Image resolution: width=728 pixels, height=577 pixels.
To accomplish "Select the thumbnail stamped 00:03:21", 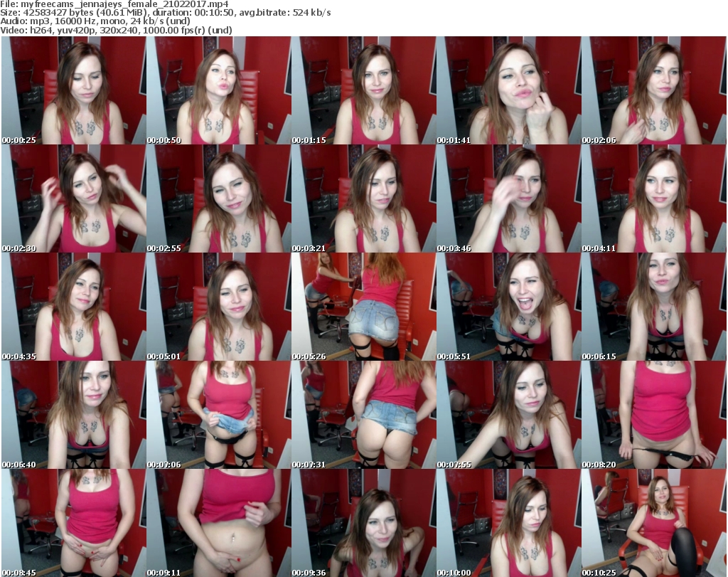I will coord(363,198).
